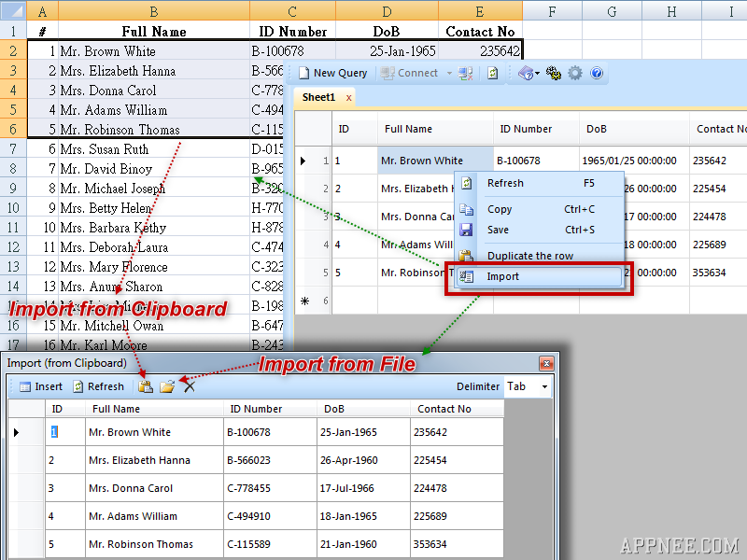Click Full Name column header in Sheet1 grid
The width and height of the screenshot is (747, 560).
point(435,129)
